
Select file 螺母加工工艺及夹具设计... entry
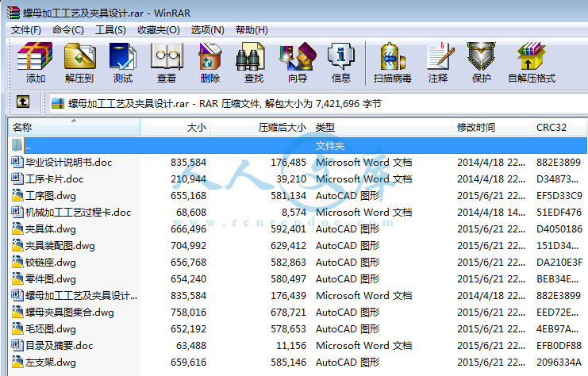pyautogui.click(x=82, y=295)
